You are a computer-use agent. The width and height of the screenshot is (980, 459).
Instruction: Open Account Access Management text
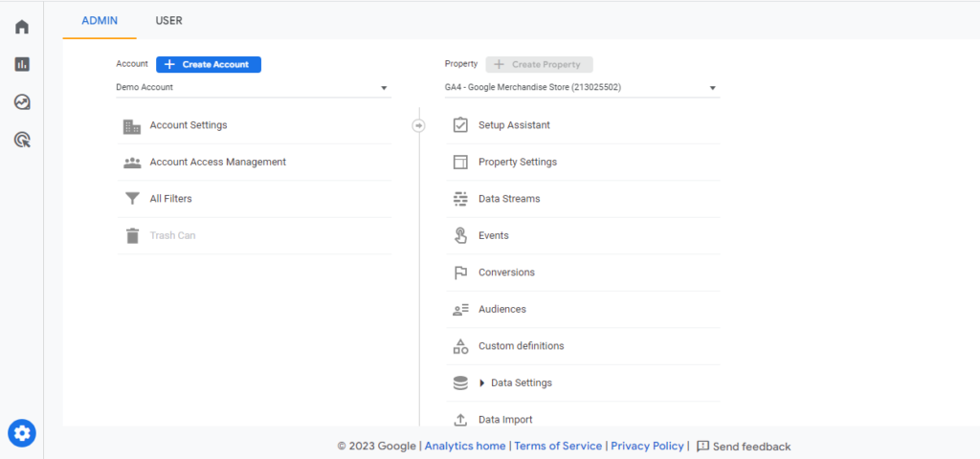click(217, 163)
